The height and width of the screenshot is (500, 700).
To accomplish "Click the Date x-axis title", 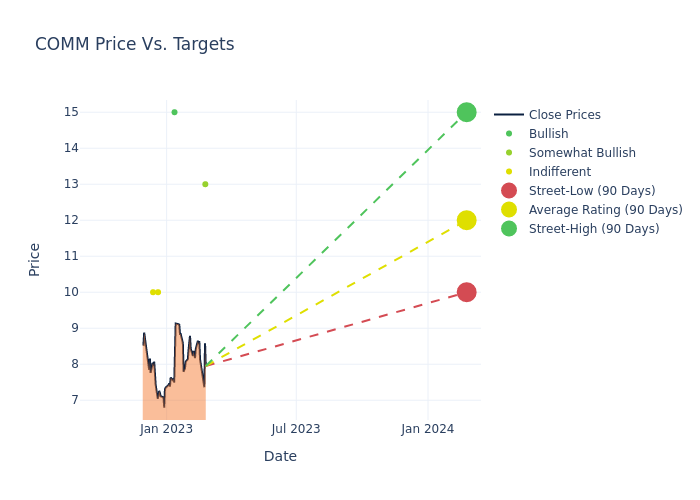I will point(280,456).
